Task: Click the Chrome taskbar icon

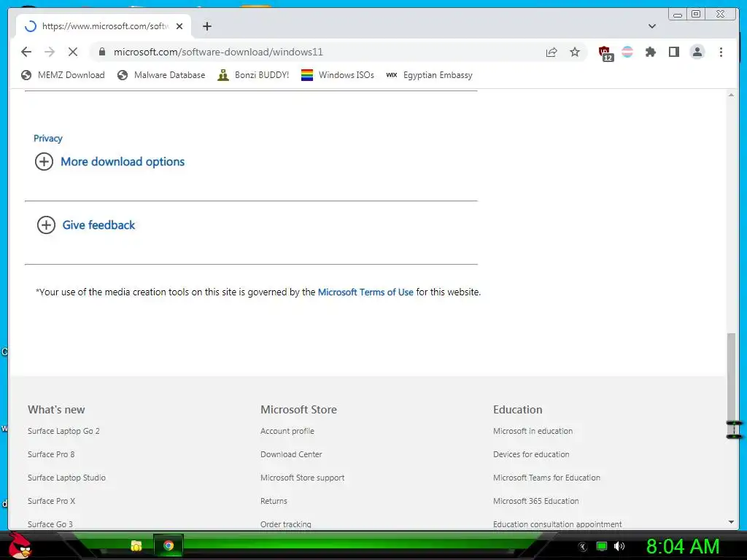Action: (x=169, y=545)
